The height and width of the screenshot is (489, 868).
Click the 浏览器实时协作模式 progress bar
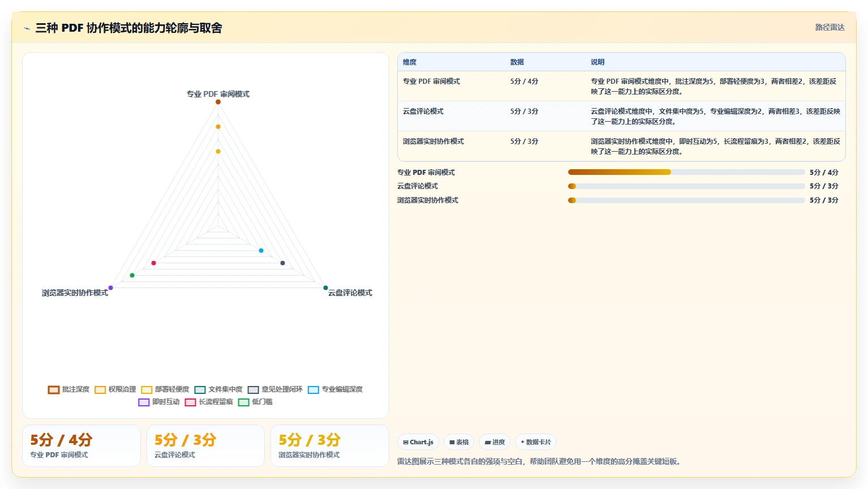pyautogui.click(x=686, y=200)
